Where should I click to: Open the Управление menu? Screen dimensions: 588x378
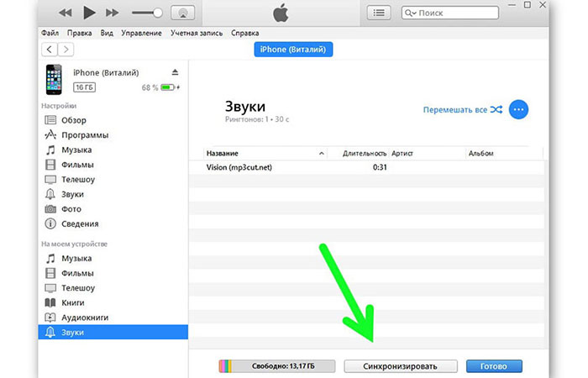click(141, 33)
